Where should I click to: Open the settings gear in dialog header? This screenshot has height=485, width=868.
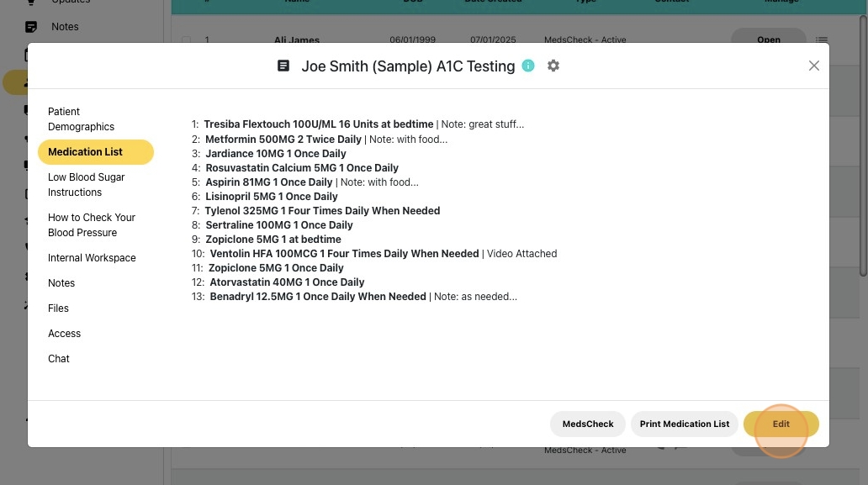coord(553,66)
